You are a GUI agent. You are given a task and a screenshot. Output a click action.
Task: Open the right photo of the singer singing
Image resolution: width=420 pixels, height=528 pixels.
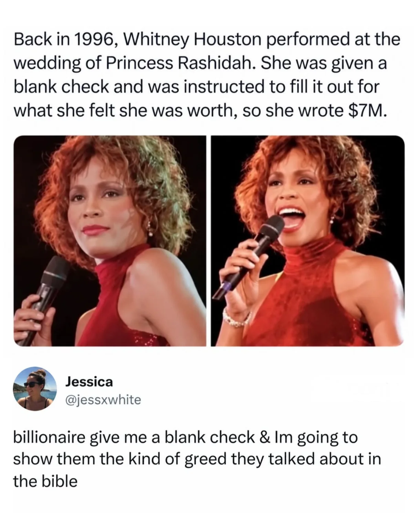[x=307, y=241]
